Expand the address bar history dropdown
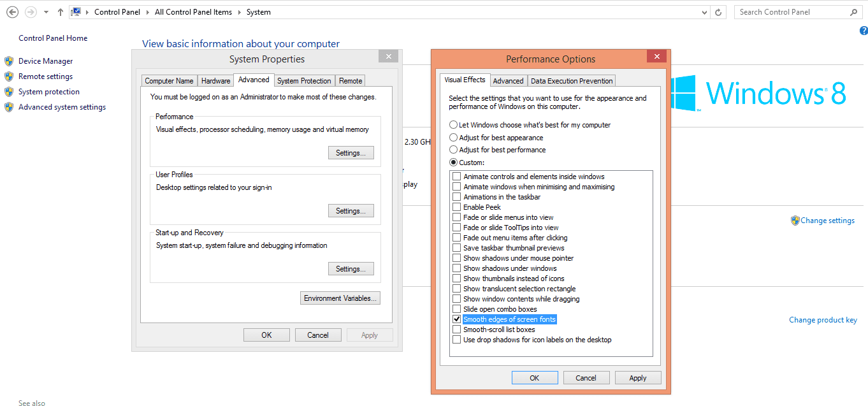868x406 pixels. pyautogui.click(x=704, y=12)
